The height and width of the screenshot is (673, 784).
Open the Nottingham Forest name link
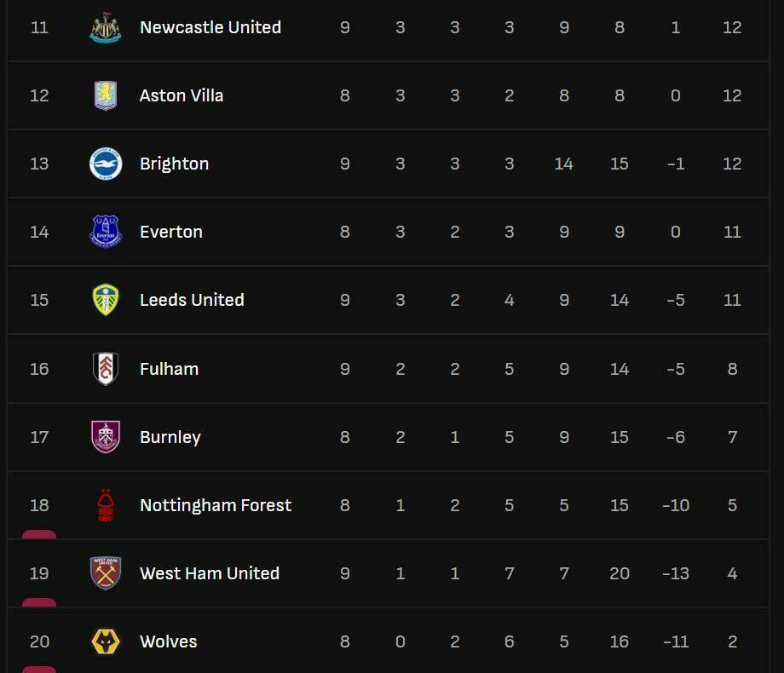216,505
